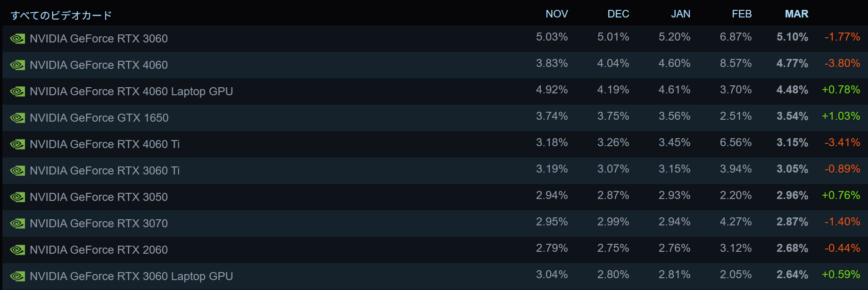Select the MAR column header

click(x=796, y=14)
